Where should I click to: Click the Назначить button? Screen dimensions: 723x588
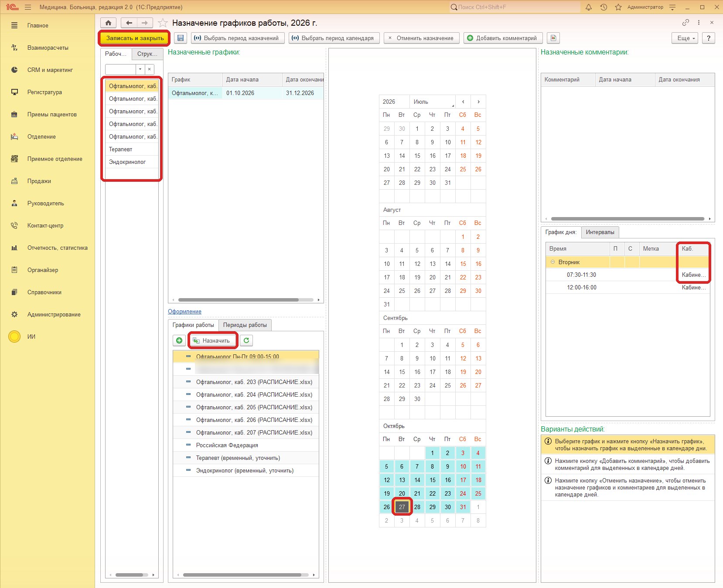[213, 340]
